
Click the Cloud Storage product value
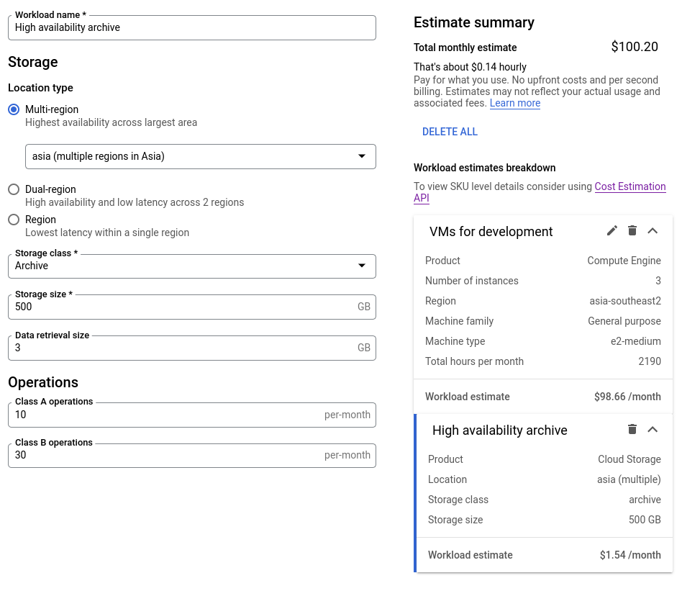(x=629, y=459)
